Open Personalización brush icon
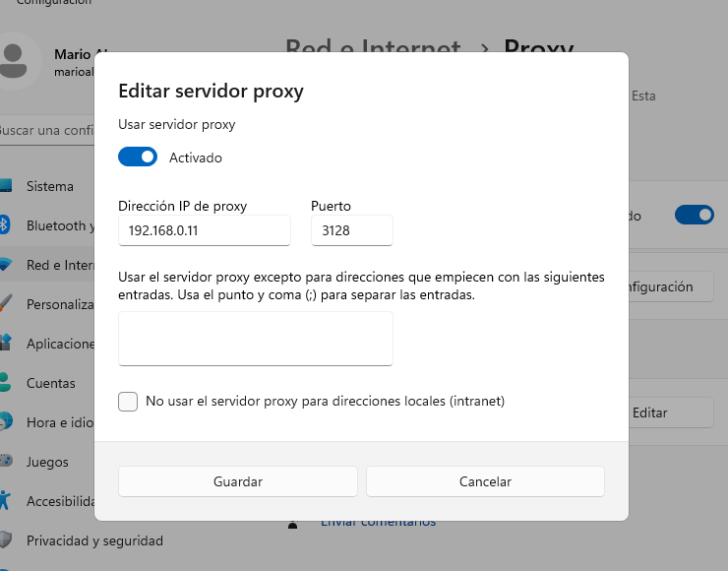This screenshot has height=571, width=728. point(5,304)
